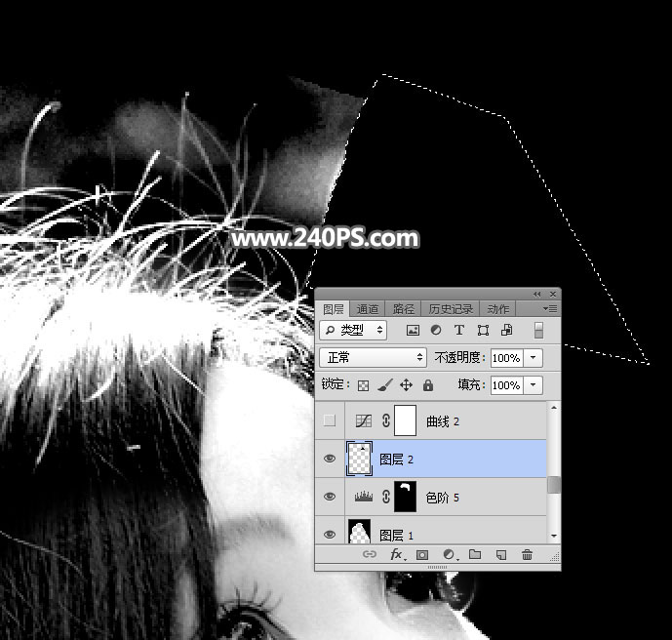The image size is (672, 640).
Task: Lock image pixels with brush icon
Action: pyautogui.click(x=384, y=385)
